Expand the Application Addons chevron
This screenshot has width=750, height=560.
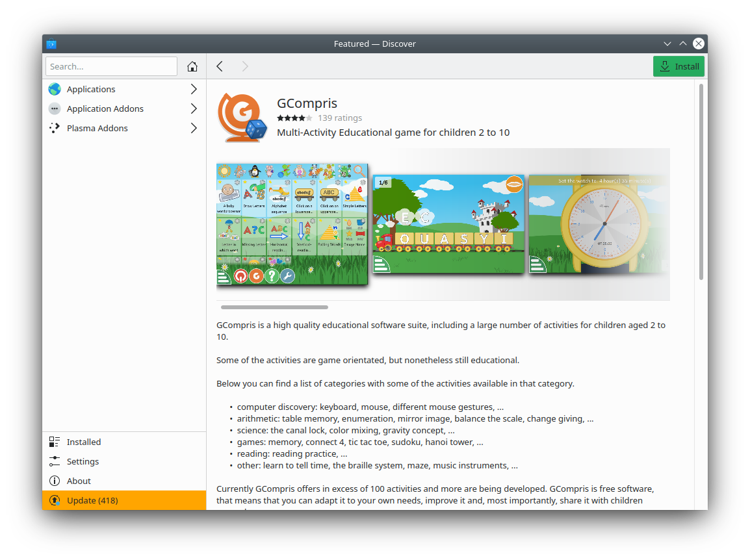pyautogui.click(x=194, y=108)
